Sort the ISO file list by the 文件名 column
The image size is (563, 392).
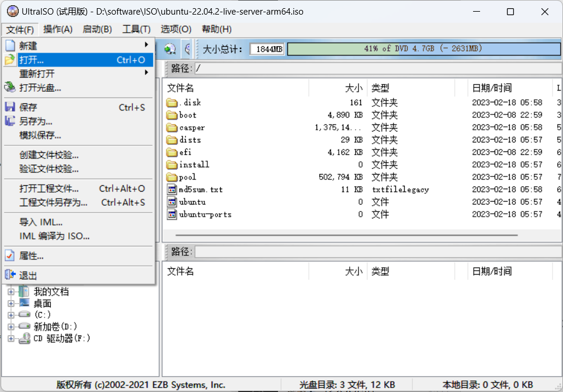pyautogui.click(x=236, y=88)
